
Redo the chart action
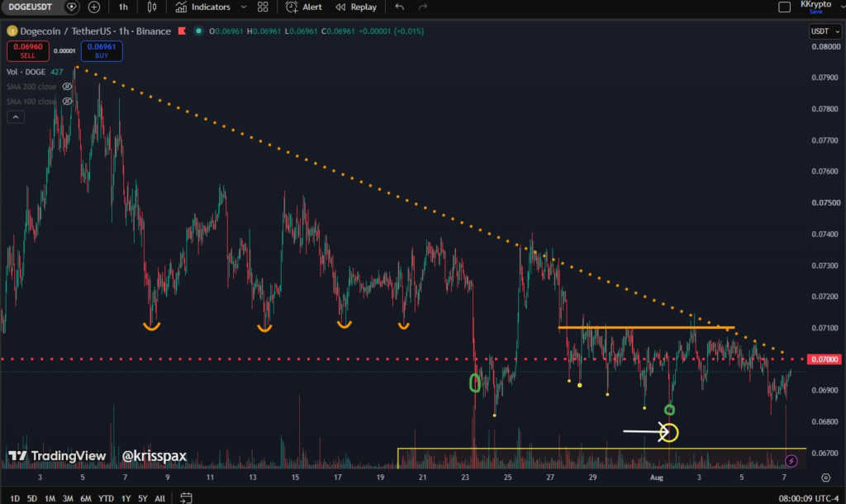423,7
